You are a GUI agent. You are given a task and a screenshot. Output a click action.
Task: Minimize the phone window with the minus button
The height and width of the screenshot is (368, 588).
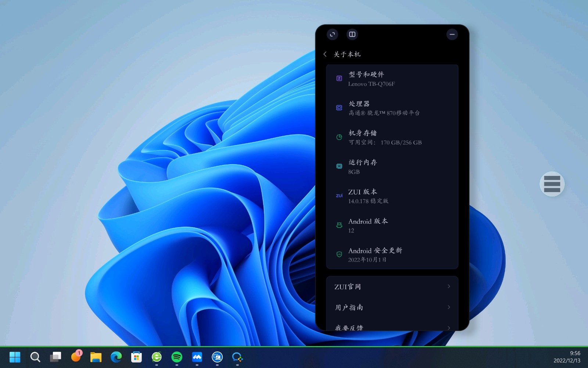click(452, 34)
